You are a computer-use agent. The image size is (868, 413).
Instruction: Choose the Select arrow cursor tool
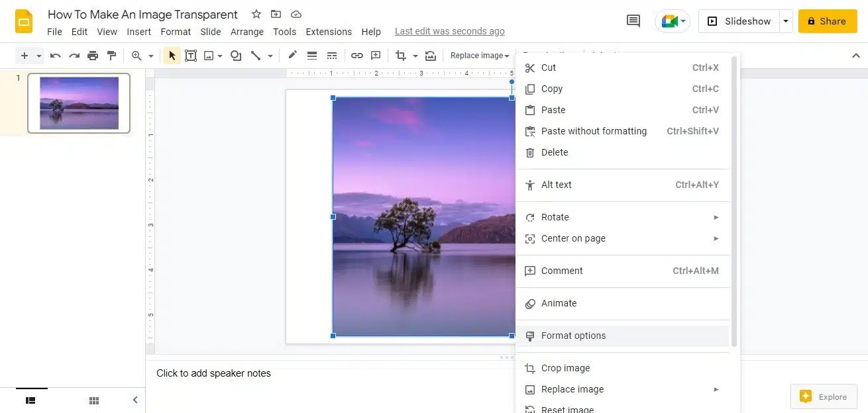pos(172,56)
